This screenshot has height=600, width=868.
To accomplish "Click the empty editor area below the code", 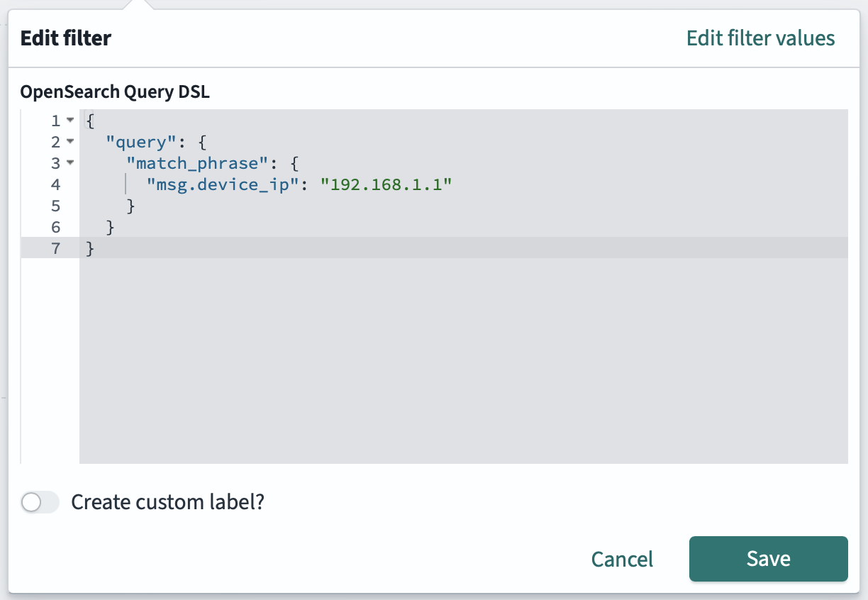I will tap(425, 355).
